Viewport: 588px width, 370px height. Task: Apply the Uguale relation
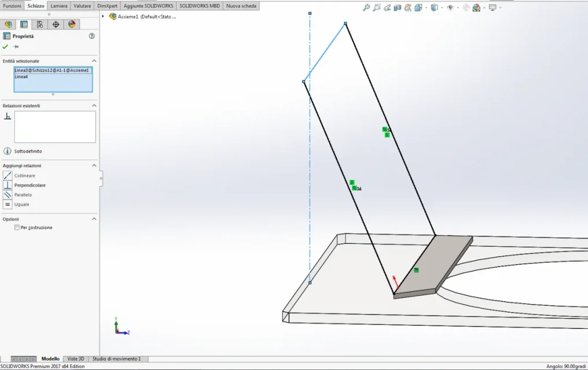[x=22, y=205]
